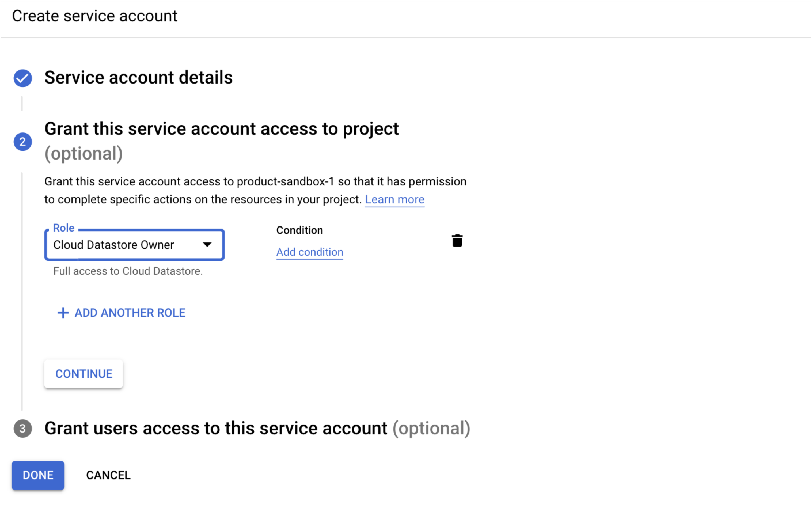This screenshot has height=523, width=812.
Task: Click the dropdown arrow inside the Role field
Action: point(207,245)
